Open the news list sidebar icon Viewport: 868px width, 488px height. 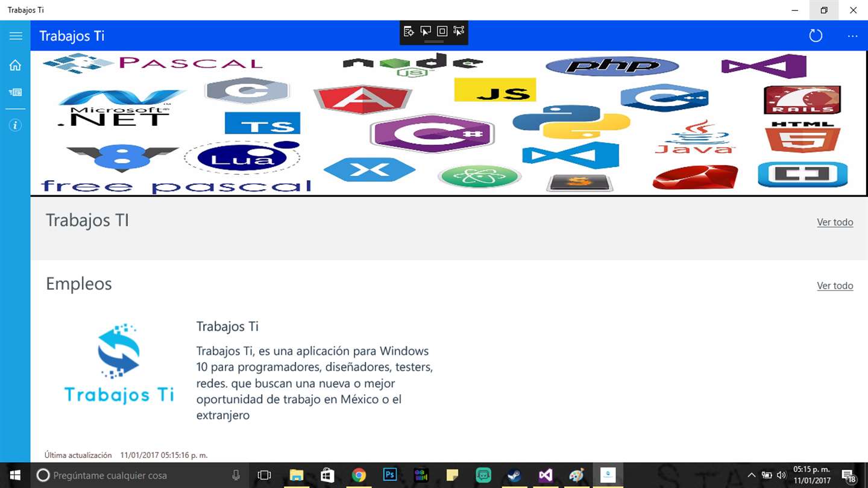pyautogui.click(x=15, y=92)
